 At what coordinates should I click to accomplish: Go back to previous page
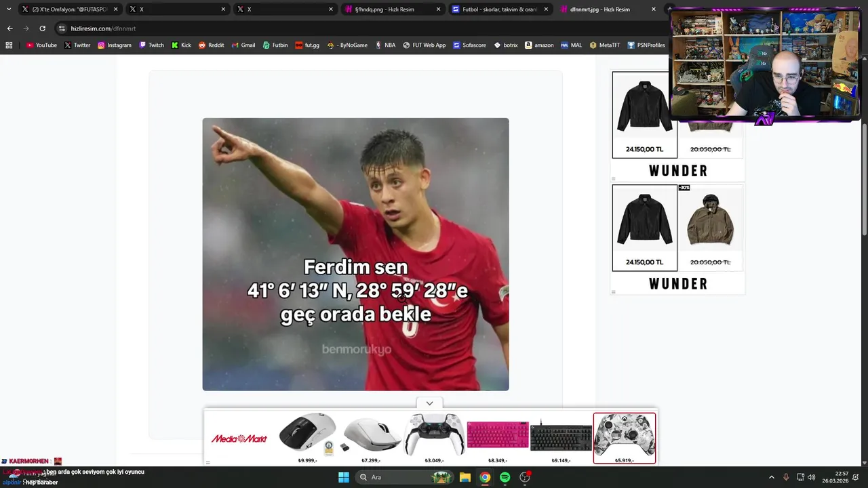pos(9,28)
